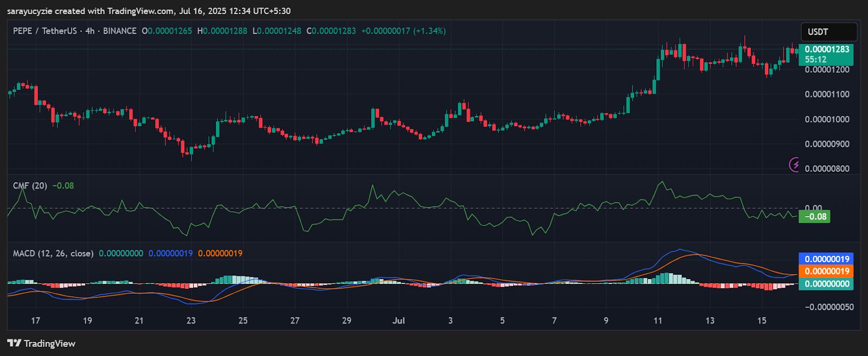Click date label 27 on time axis
Screen dimensions: 868x356
pyautogui.click(x=295, y=321)
